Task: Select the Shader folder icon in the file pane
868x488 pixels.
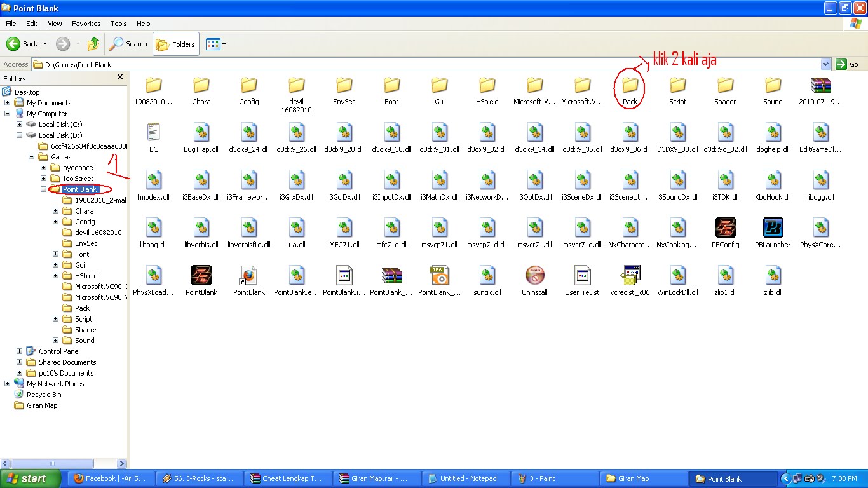Action: [x=725, y=85]
